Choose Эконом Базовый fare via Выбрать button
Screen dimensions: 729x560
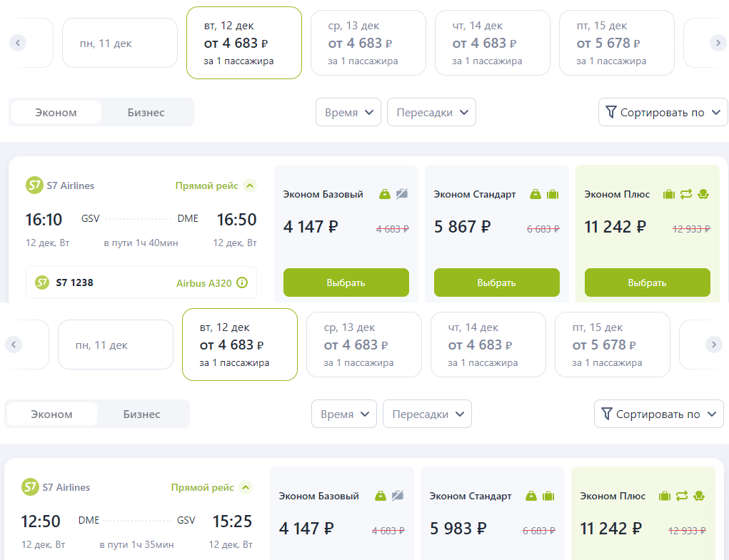pos(346,282)
